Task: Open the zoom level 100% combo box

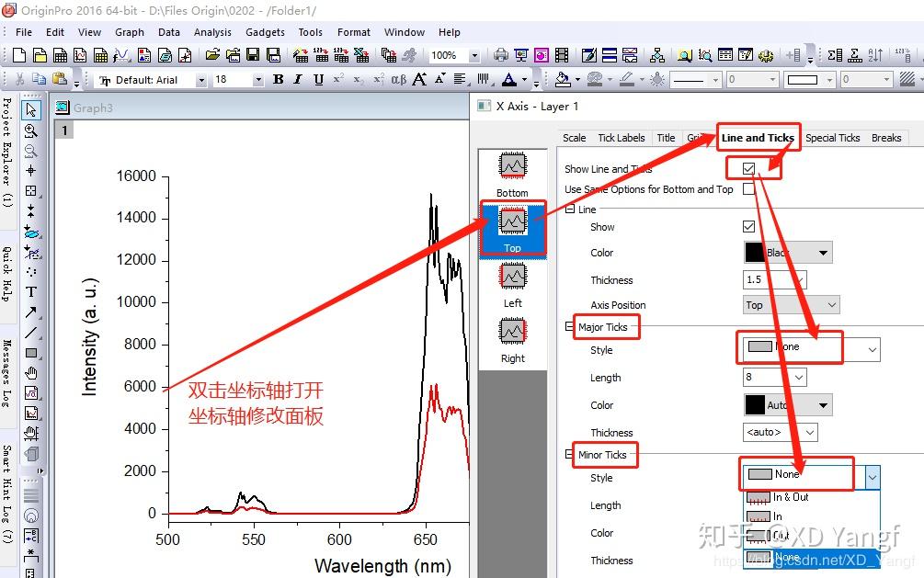Action: coord(453,55)
